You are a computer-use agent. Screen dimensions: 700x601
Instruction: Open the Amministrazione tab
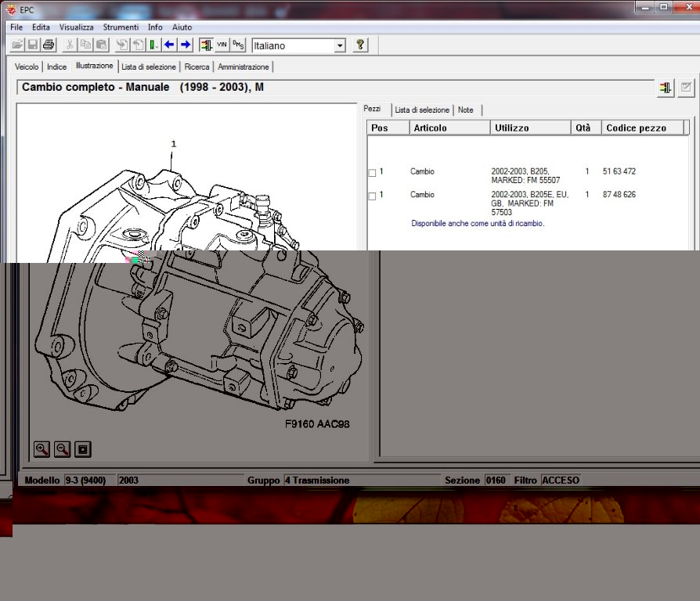[x=244, y=67]
